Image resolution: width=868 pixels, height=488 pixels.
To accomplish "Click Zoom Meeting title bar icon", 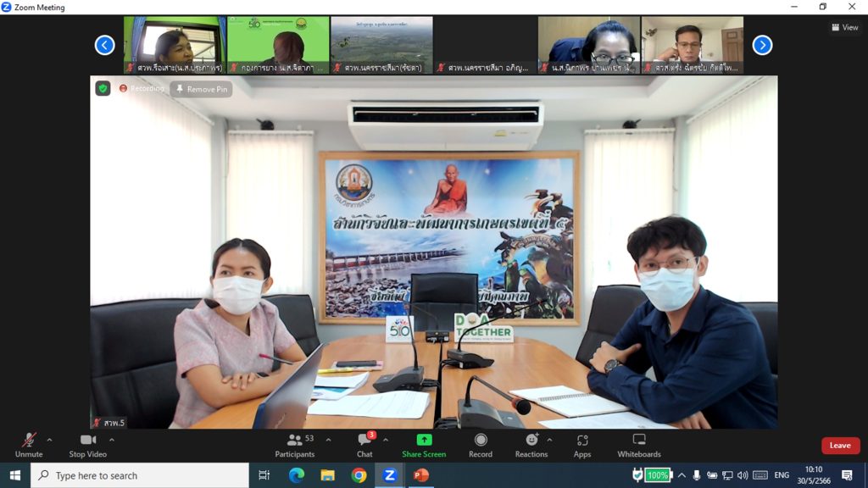I will (6, 7).
